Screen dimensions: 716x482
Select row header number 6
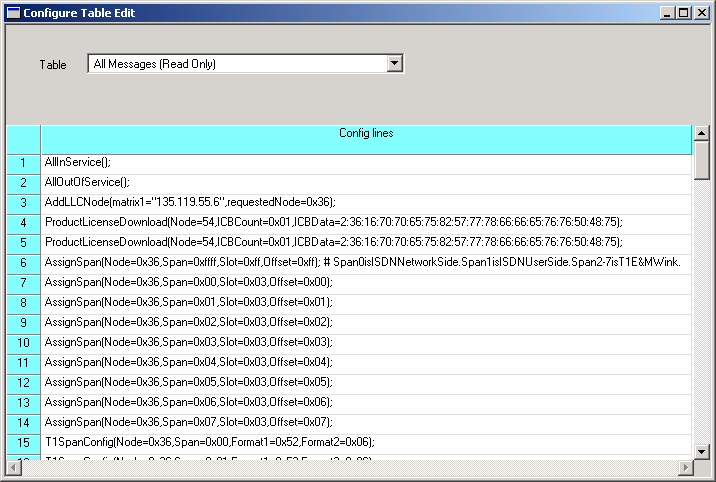(23, 262)
